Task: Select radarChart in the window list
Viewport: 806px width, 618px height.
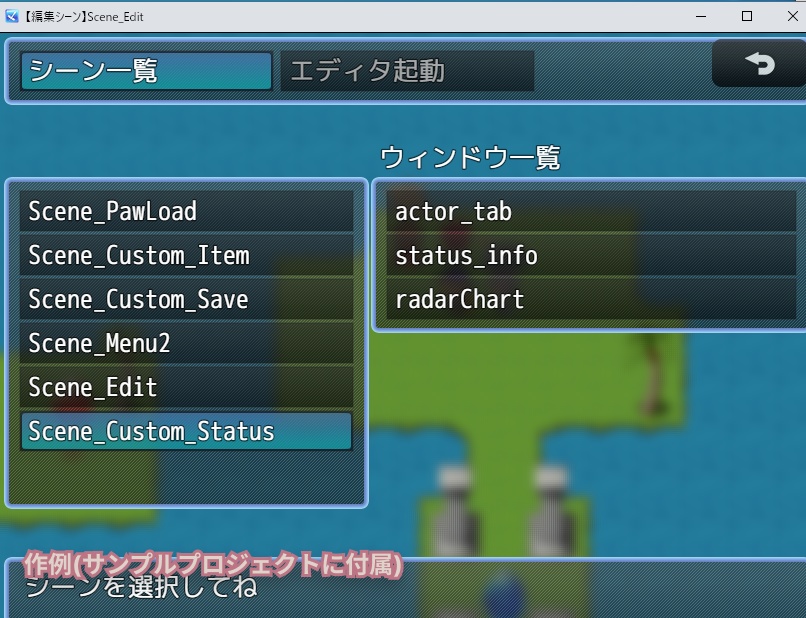Action: point(588,299)
